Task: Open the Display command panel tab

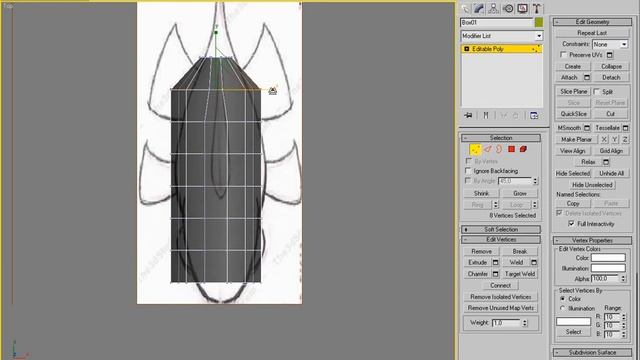Action: point(522,9)
